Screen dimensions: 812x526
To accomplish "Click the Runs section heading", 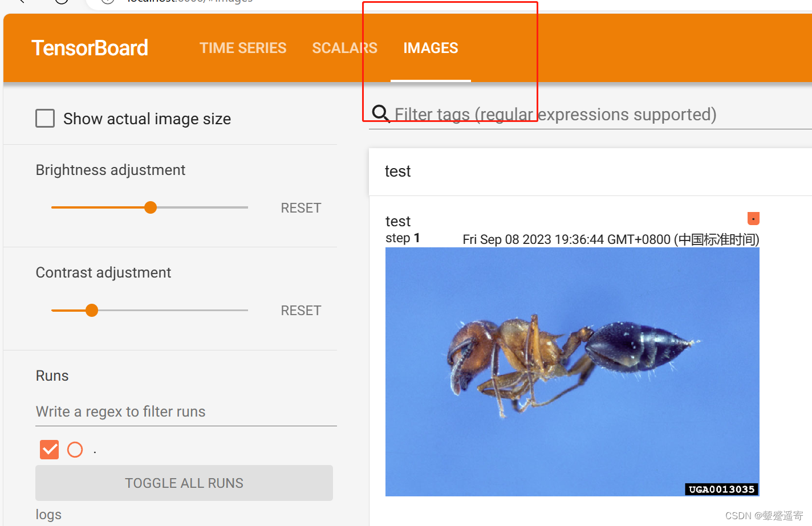I will click(x=52, y=376).
